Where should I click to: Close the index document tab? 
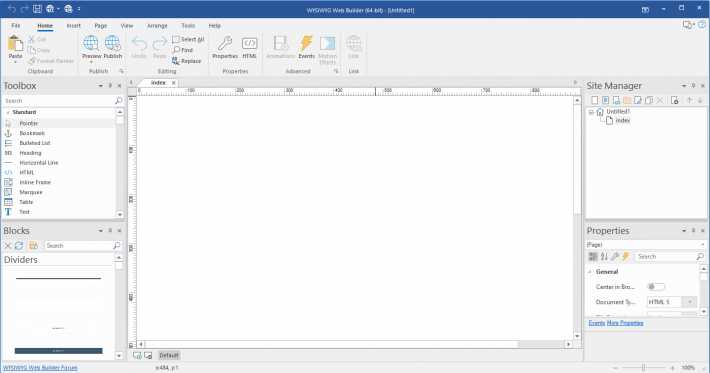173,83
